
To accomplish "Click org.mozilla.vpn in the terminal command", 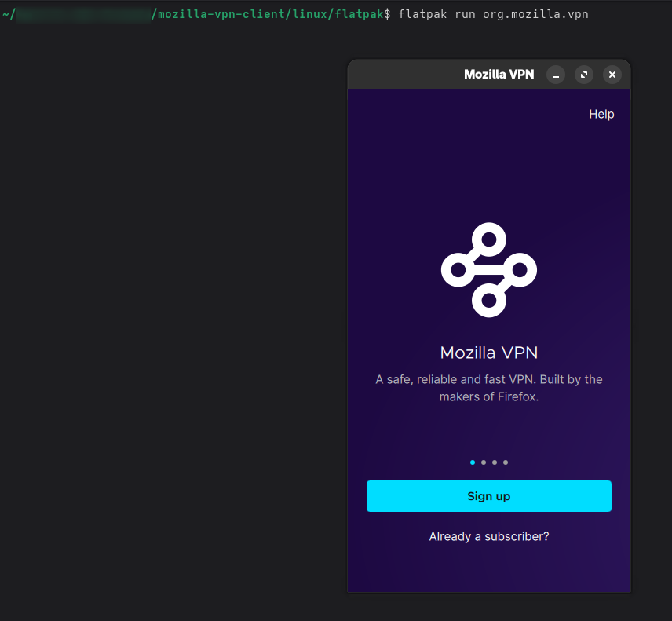I will (535, 15).
